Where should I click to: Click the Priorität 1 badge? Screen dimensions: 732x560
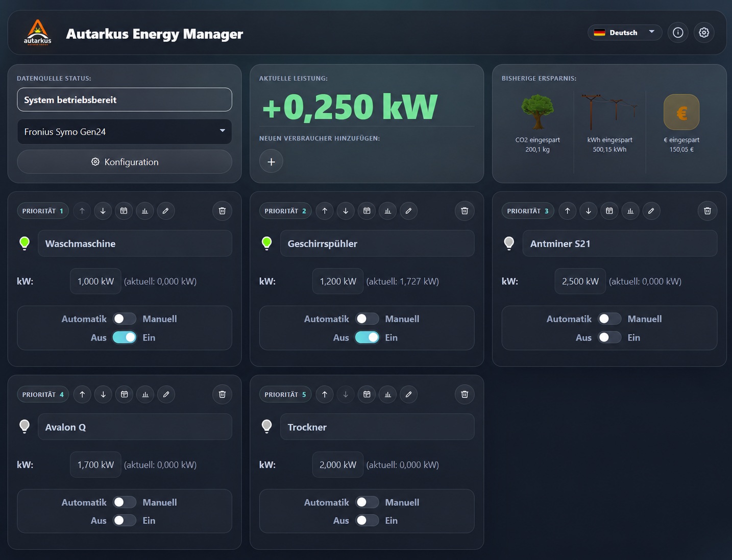pos(43,211)
